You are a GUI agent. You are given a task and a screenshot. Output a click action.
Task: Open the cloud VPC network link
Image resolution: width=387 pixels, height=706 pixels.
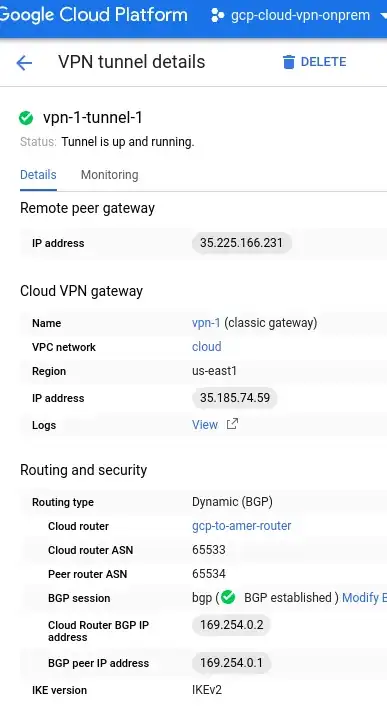point(207,347)
